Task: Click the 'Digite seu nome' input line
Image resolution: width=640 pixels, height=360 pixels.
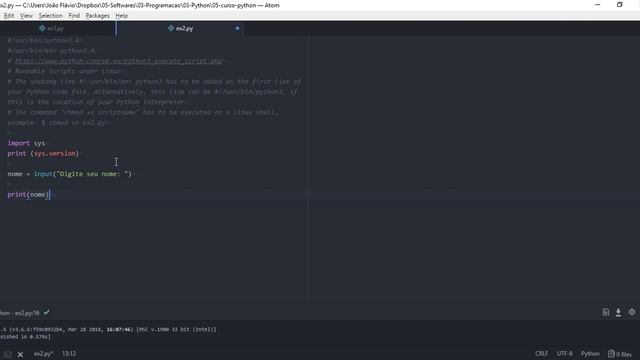Action: [69, 174]
